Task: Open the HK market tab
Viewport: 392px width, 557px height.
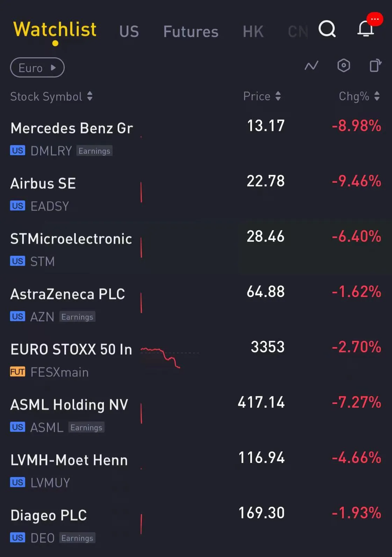Action: [x=253, y=31]
